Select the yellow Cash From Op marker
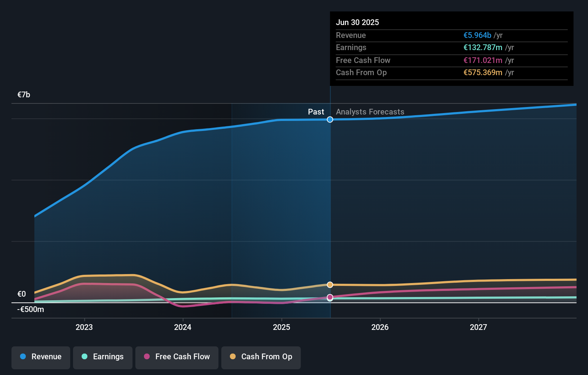Image resolution: width=588 pixels, height=375 pixels. pyautogui.click(x=330, y=284)
